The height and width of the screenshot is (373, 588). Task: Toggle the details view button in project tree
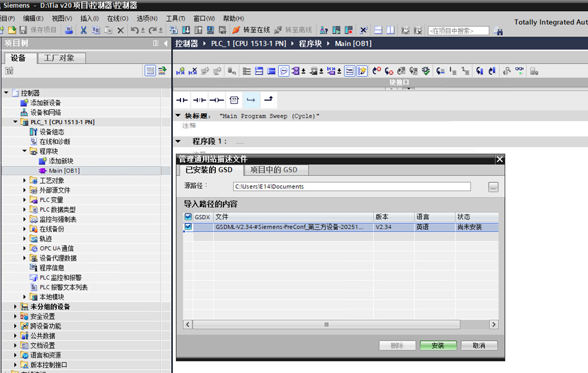coord(151,71)
